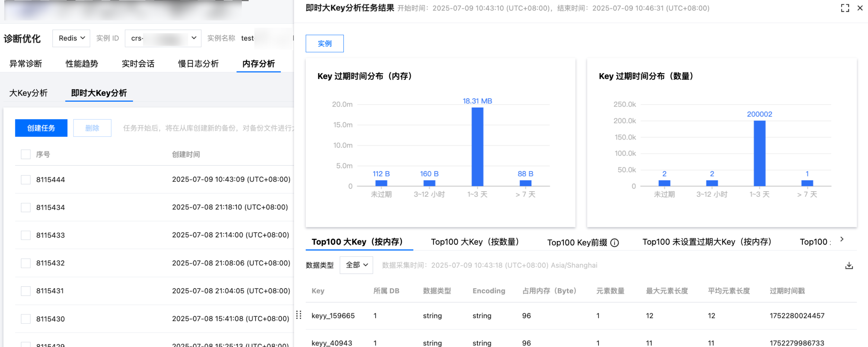868x347 pixels.
Task: Click expiry timestamp 1752280024457
Action: click(x=797, y=316)
